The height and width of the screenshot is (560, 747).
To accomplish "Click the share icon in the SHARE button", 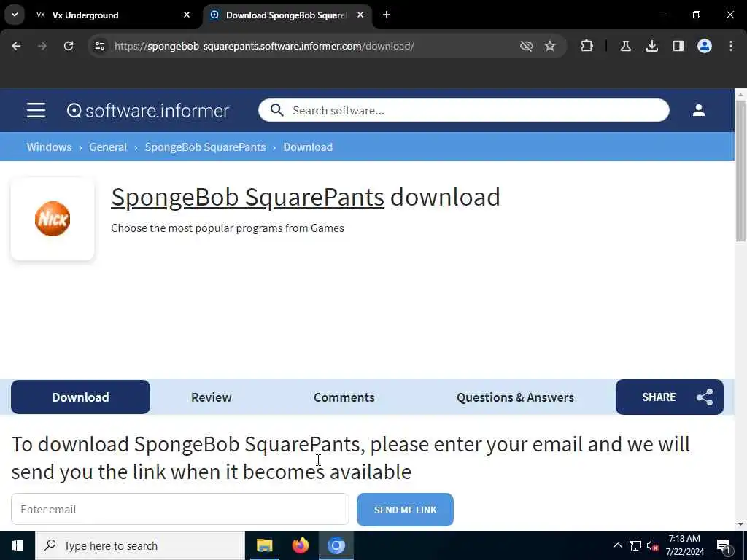I will click(x=705, y=397).
